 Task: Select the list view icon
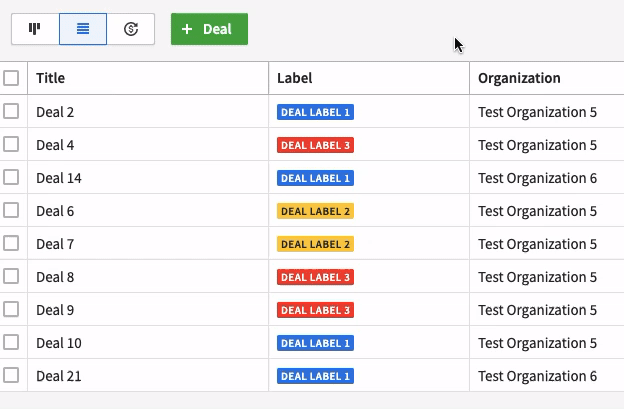[x=83, y=29]
